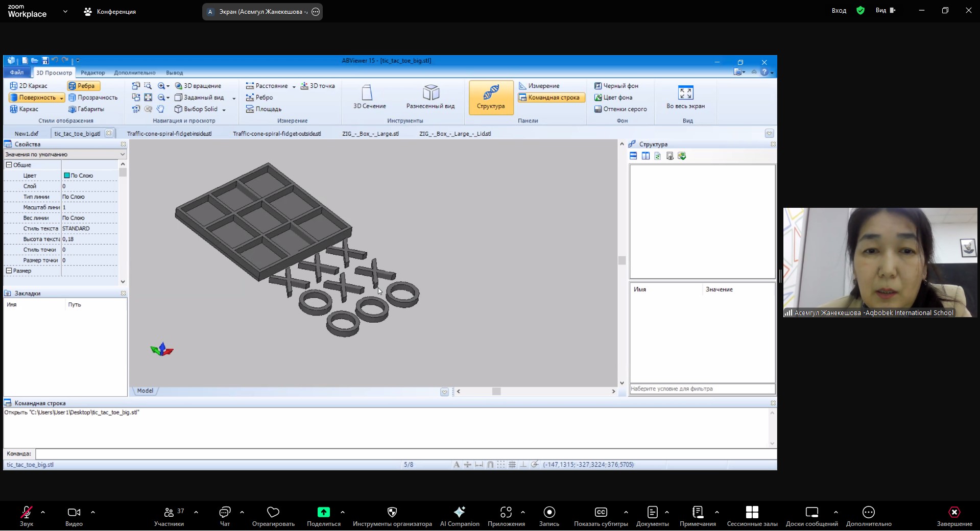
Task: Enable Черный фон background
Action: coord(616,86)
